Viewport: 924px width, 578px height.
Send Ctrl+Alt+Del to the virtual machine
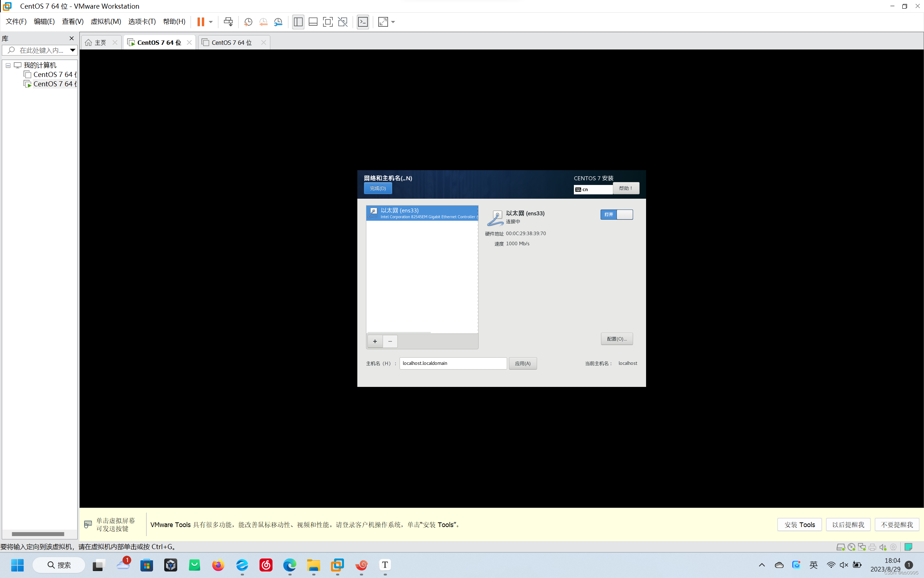click(x=228, y=22)
